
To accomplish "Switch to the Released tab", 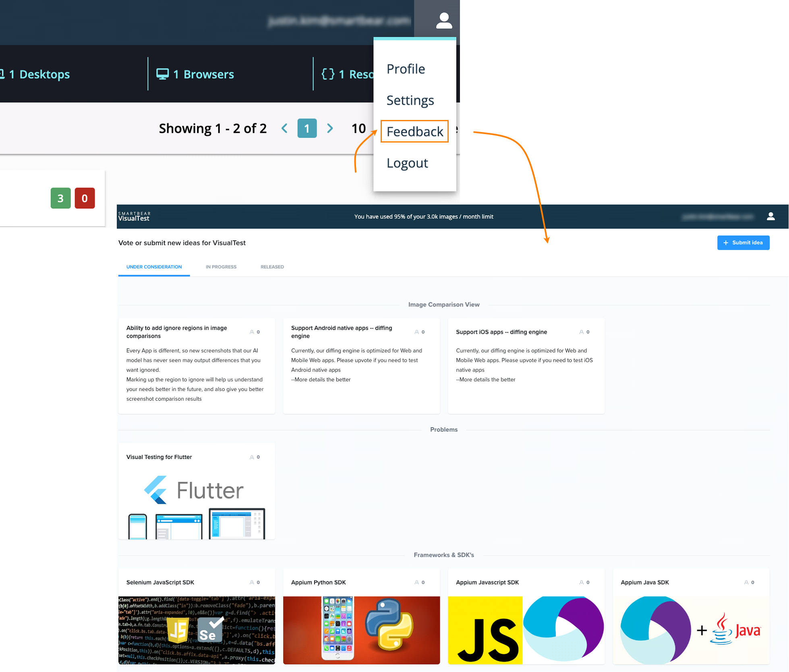I will click(272, 267).
